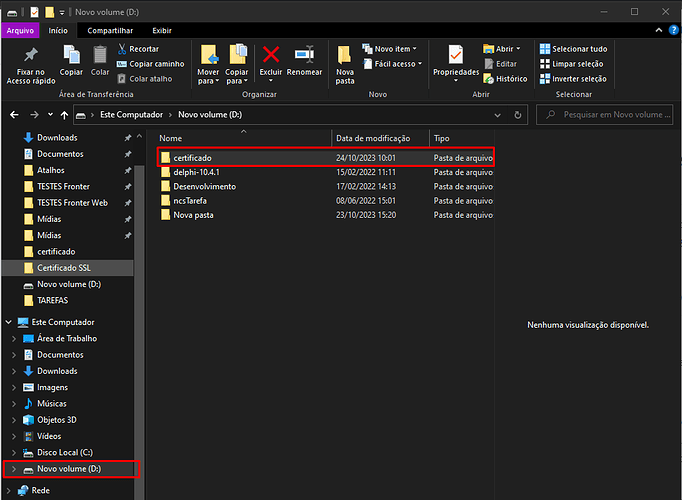Switch to the Compartilhar ribbon tab
The image size is (682, 500).
(x=110, y=30)
